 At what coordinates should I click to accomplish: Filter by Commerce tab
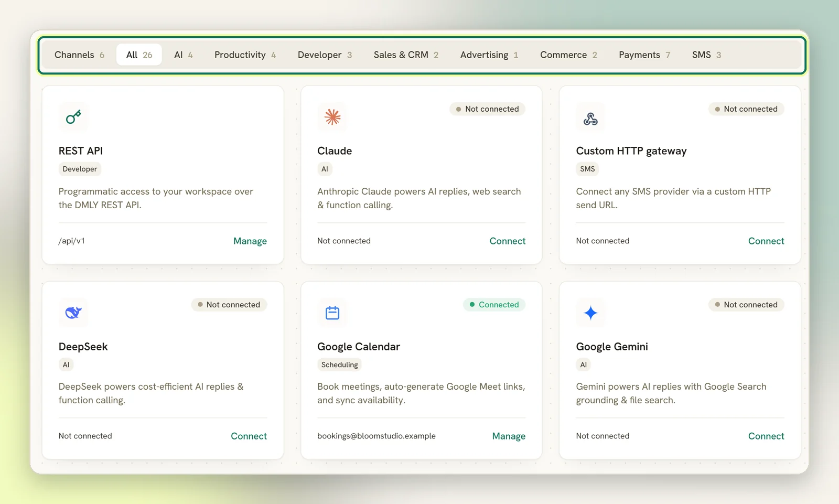(568, 55)
